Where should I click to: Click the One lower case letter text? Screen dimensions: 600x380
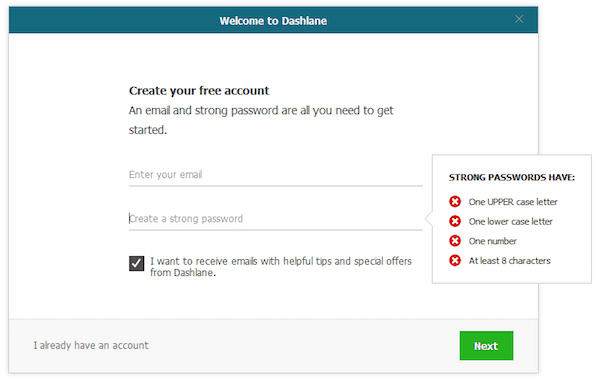[510, 222]
